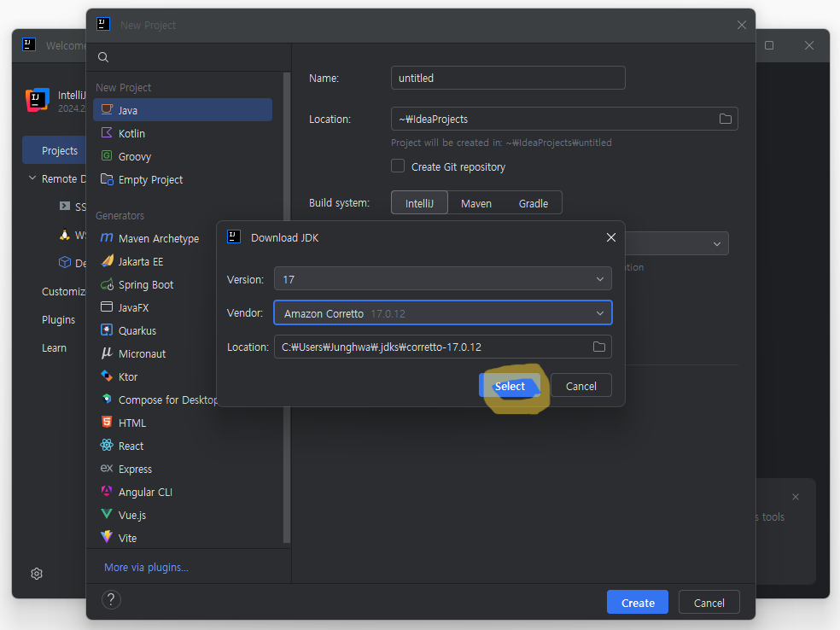Viewport: 840px width, 630px height.
Task: Browse folder for project Location field
Action: tap(725, 119)
